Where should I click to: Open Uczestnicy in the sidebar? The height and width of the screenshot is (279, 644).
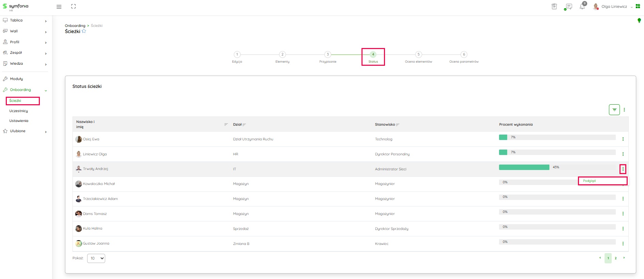click(19, 111)
